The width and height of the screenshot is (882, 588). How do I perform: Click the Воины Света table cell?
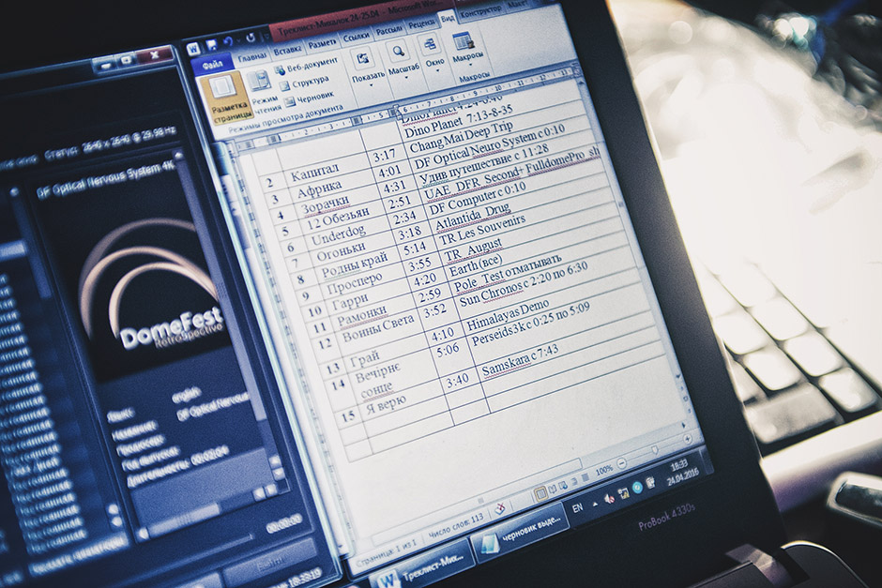tap(377, 329)
